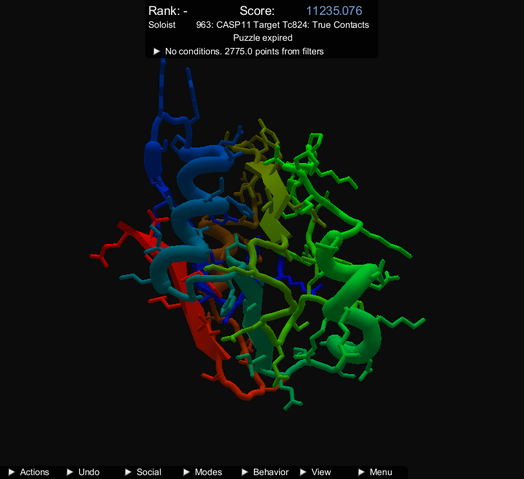Open the Actions menu
Screen dimensions: 524x479
(29, 472)
